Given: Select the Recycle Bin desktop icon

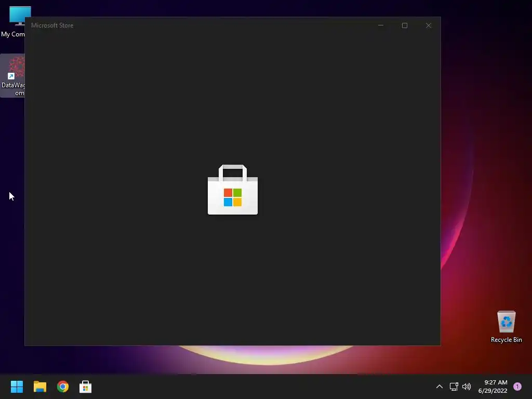Looking at the screenshot, I should (506, 326).
